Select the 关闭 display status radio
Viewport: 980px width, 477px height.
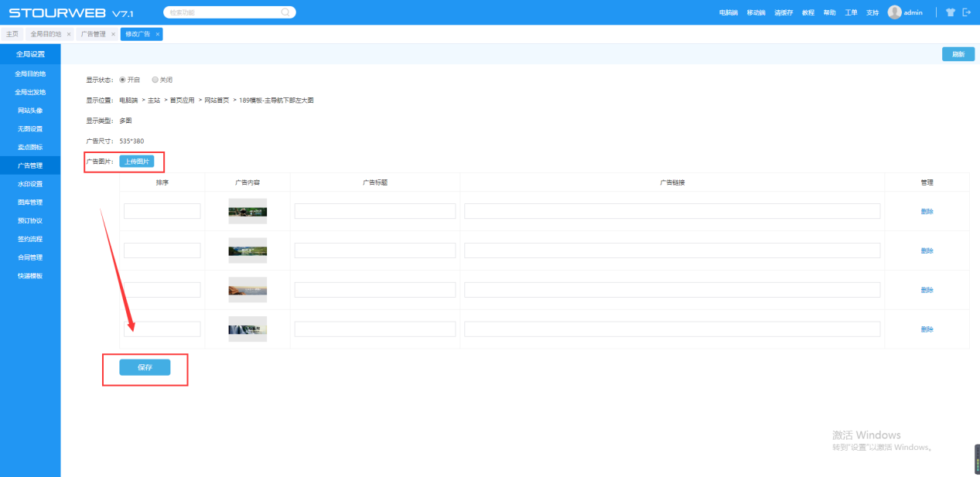click(x=155, y=80)
